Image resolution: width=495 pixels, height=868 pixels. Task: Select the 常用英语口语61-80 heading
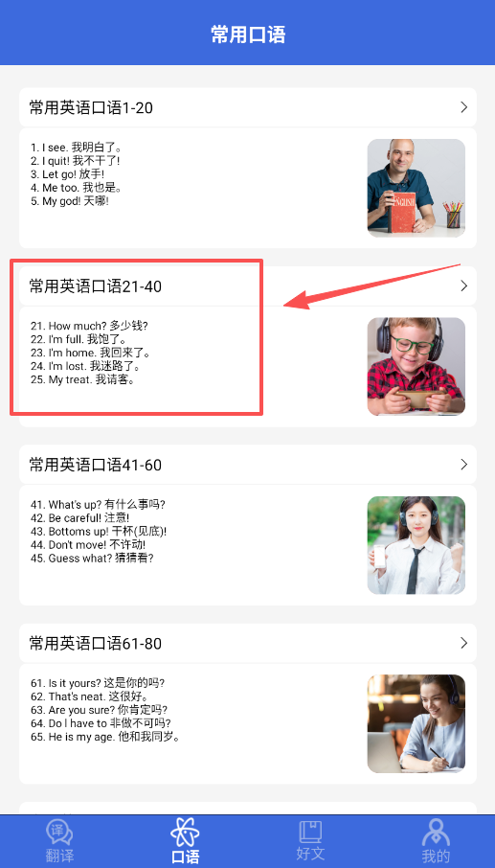pos(96,643)
